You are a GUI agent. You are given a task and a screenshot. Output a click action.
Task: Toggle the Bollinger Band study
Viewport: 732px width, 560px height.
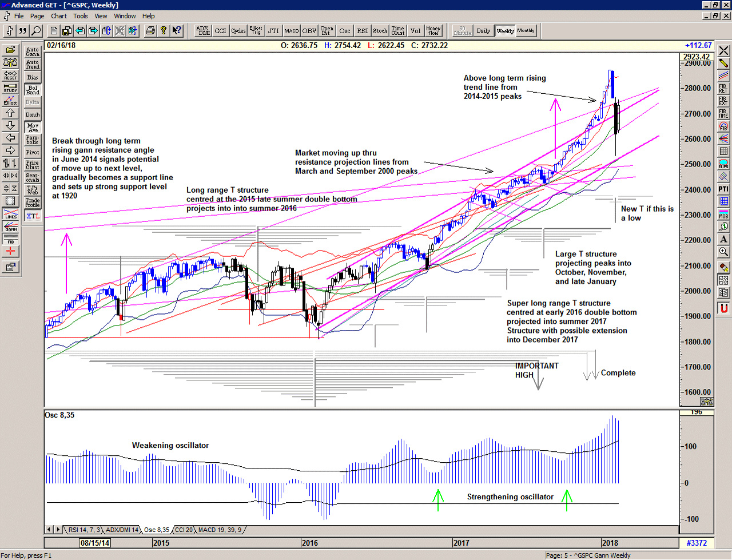click(33, 90)
